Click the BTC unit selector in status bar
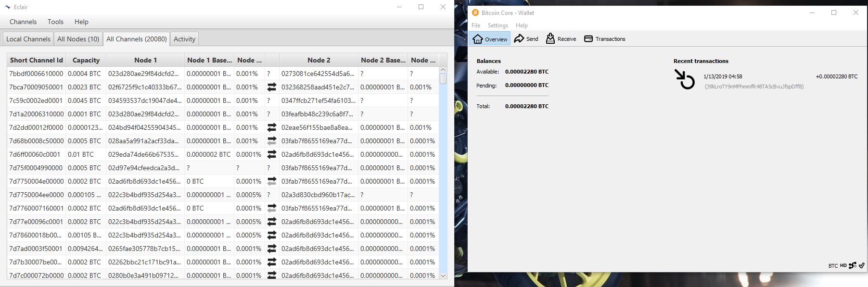868x287 pixels. coord(833,266)
